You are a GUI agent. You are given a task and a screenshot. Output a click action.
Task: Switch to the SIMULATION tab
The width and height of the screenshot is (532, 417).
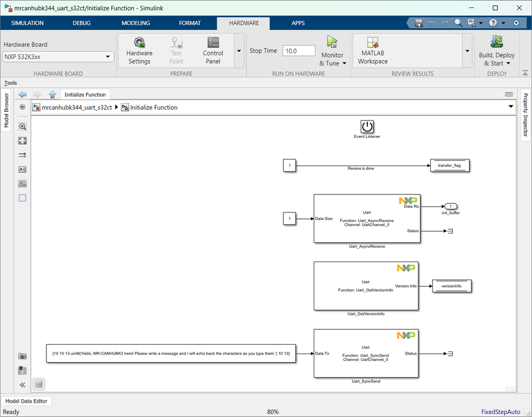pyautogui.click(x=27, y=23)
